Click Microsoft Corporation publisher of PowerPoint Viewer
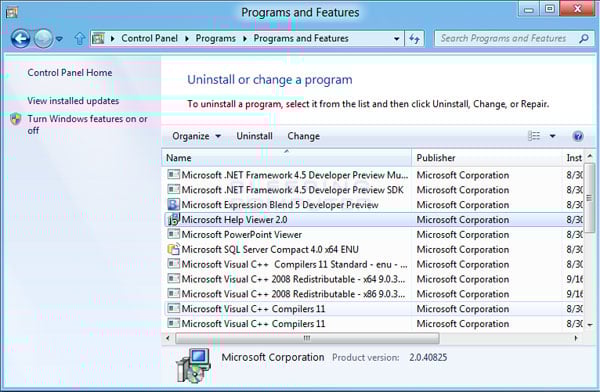 tap(463, 235)
